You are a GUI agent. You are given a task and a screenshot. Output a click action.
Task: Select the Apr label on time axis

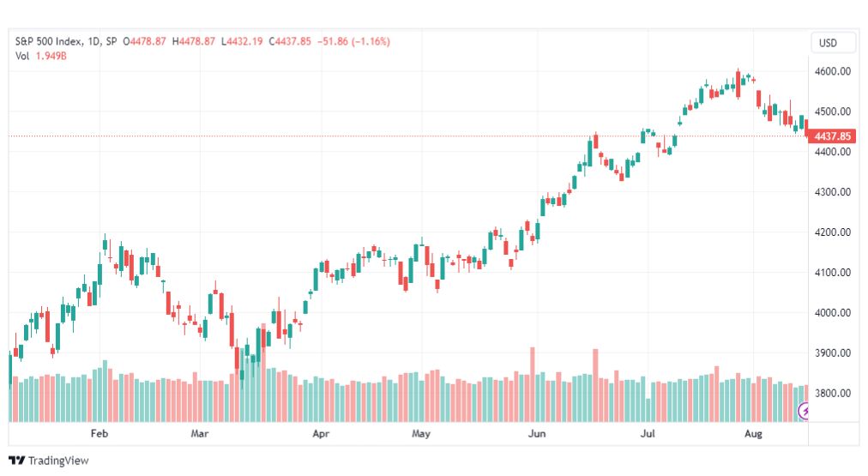[x=321, y=433]
